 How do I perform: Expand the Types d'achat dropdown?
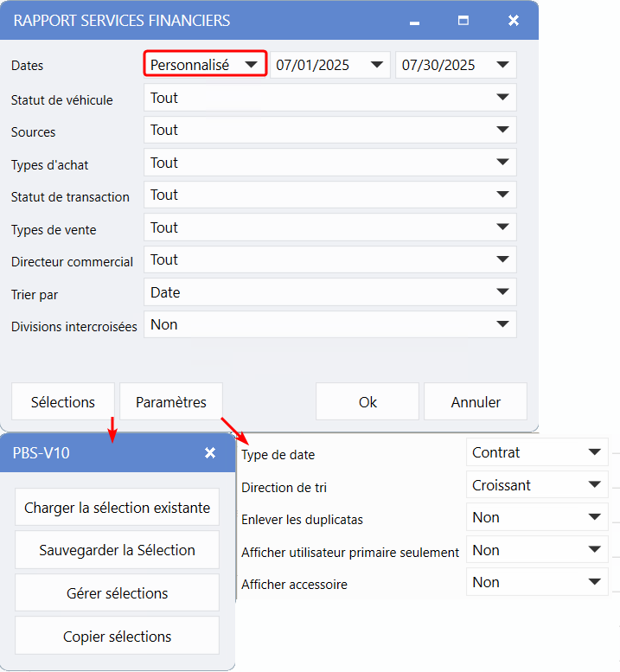(x=329, y=163)
